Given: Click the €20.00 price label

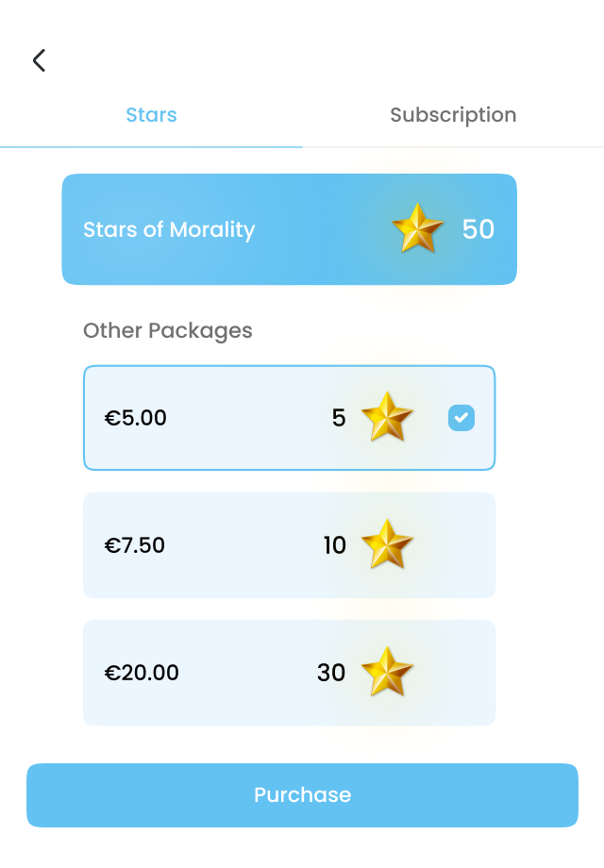Looking at the screenshot, I should coord(142,673).
